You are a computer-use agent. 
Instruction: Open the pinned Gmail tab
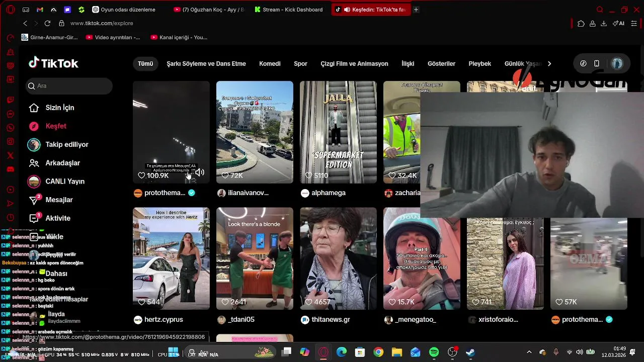click(40, 10)
